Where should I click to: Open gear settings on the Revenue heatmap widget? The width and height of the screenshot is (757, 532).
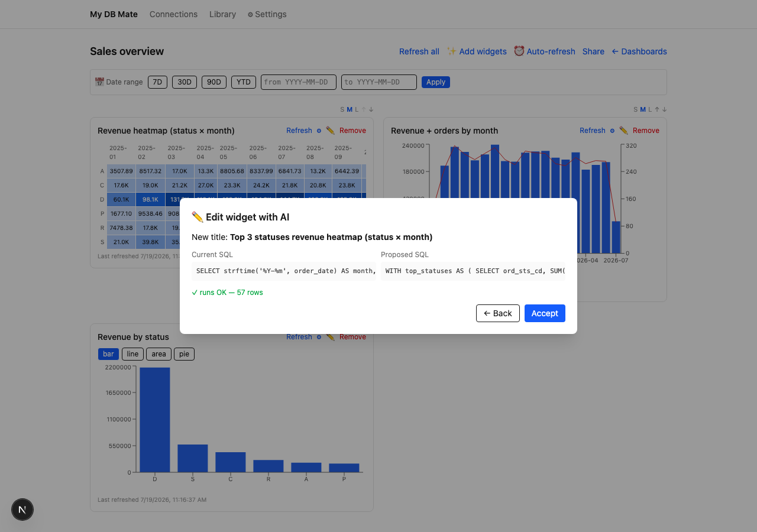coord(319,131)
